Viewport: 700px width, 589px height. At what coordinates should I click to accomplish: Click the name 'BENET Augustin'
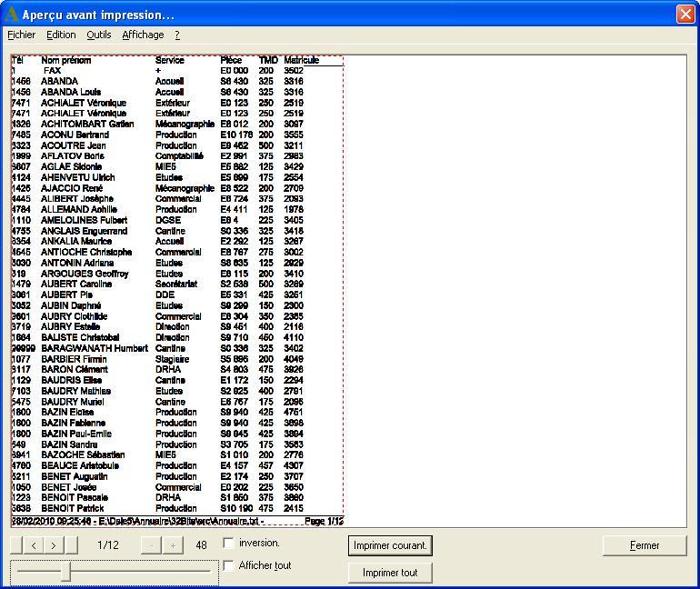(x=75, y=476)
